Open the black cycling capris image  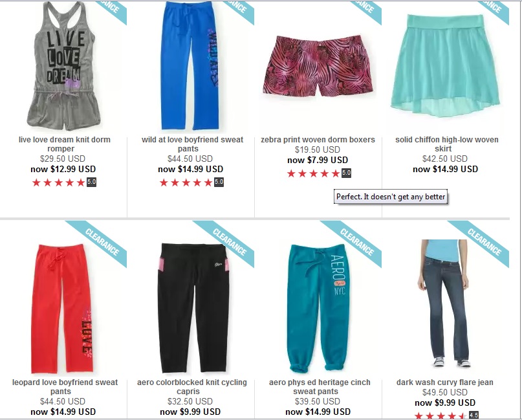[193, 308]
